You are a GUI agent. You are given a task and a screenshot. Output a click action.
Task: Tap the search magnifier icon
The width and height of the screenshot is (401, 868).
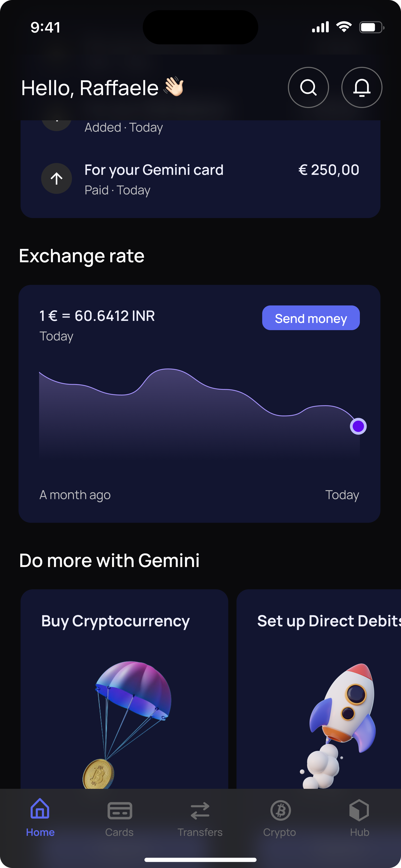(x=308, y=88)
